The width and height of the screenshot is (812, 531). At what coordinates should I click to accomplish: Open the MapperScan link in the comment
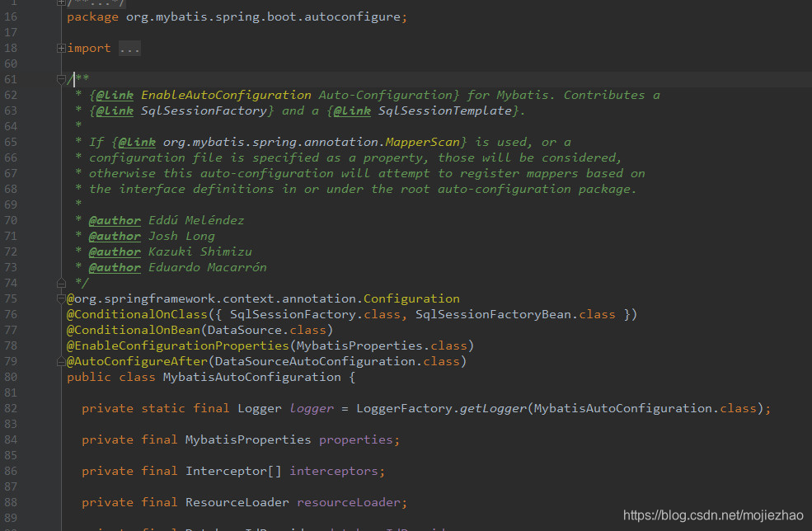coord(423,142)
